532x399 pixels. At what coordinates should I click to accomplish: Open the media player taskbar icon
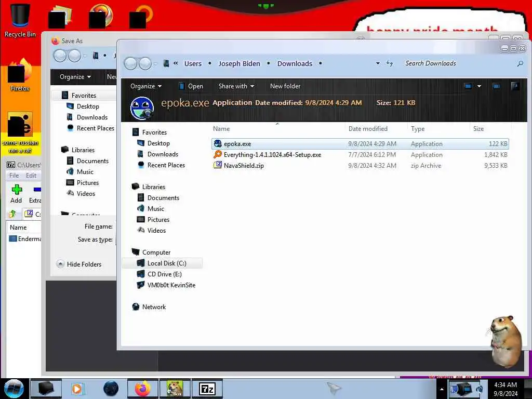point(77,389)
